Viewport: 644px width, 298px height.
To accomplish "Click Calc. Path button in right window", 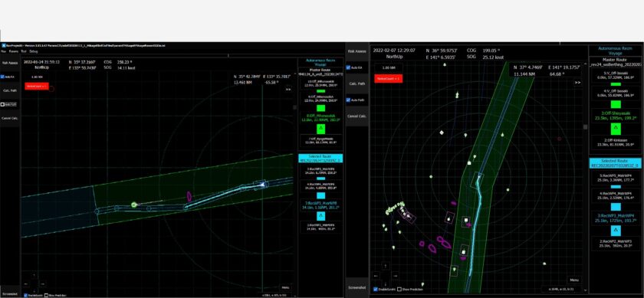I will coord(357,84).
